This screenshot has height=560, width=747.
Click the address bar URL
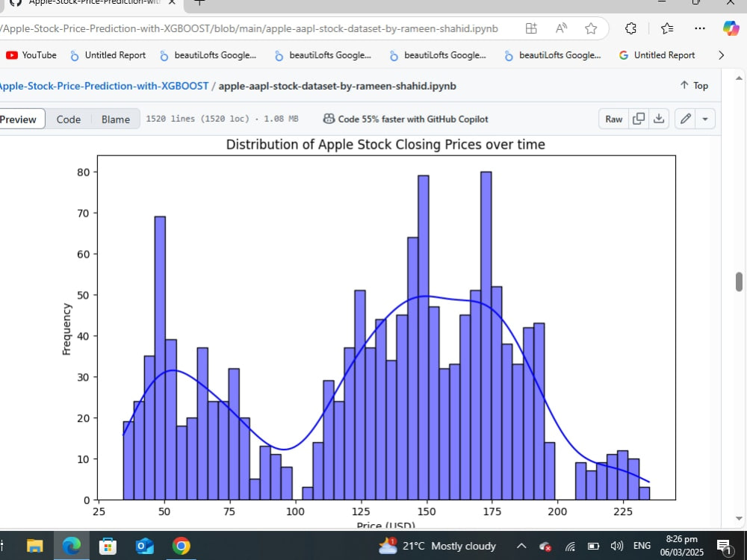point(250,28)
